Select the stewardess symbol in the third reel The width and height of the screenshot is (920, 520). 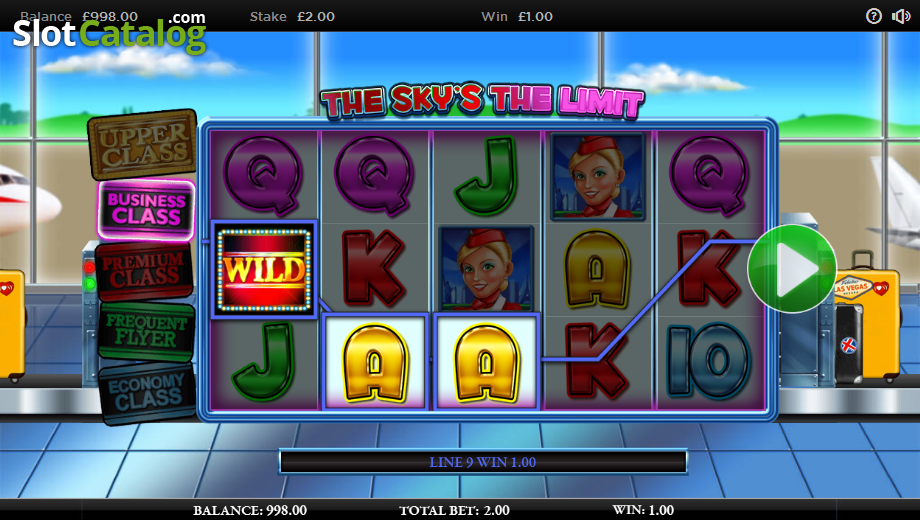[486, 269]
